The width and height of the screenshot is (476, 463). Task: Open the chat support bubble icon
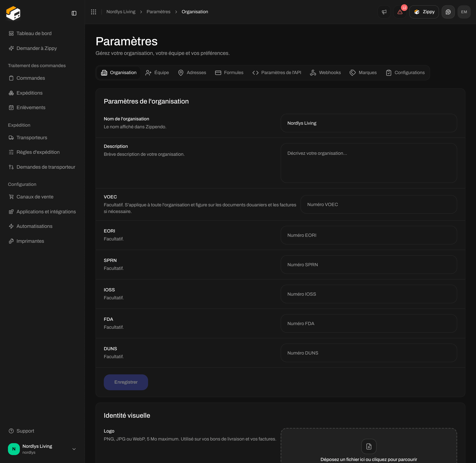(448, 12)
